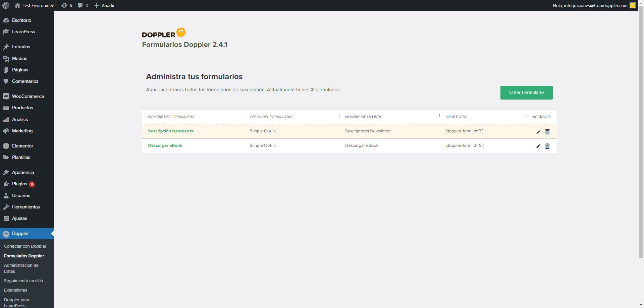Click the Doppler logo at page top
The height and width of the screenshot is (308, 644).
click(164, 33)
